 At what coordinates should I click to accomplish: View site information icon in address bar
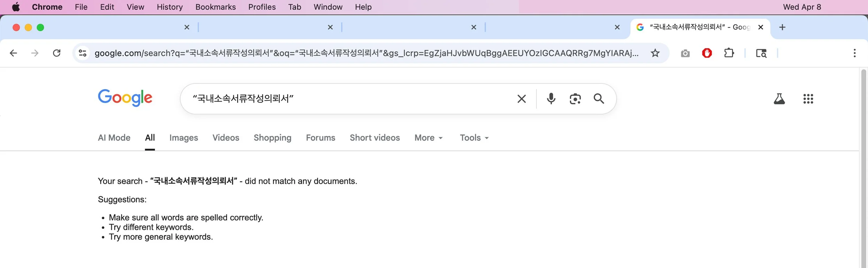click(83, 53)
